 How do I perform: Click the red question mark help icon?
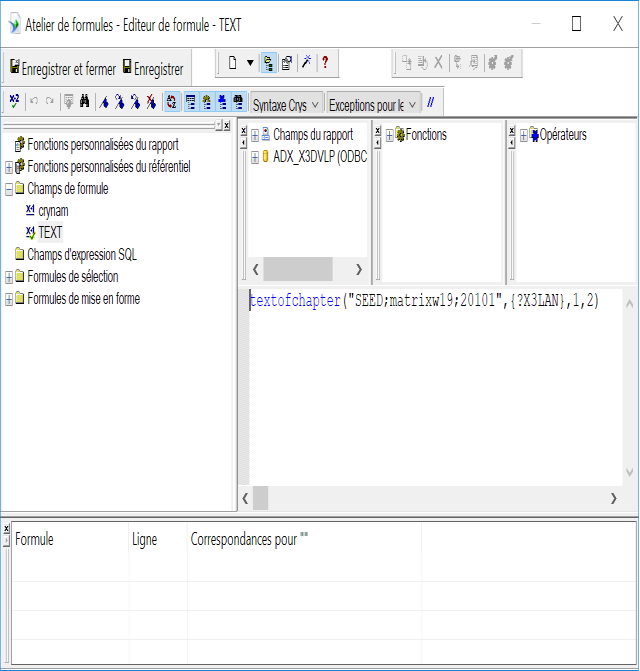324,63
